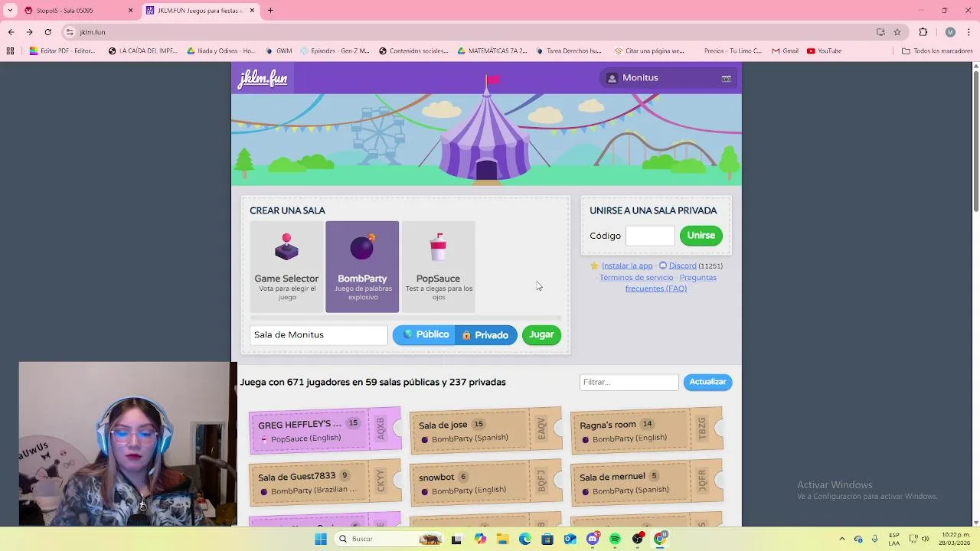The image size is (980, 551).
Task: Open MATEMÁTICAS 7A bookmark
Action: [x=492, y=51]
